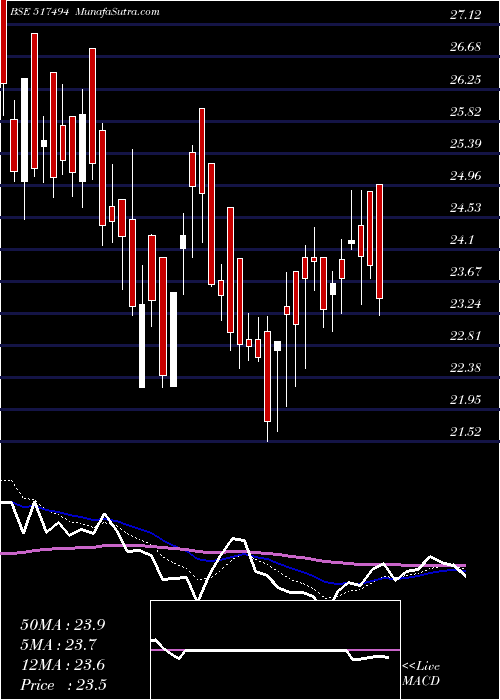500x700 pixels.
Task: Select the 23.67 price axis label
Action: (466, 271)
